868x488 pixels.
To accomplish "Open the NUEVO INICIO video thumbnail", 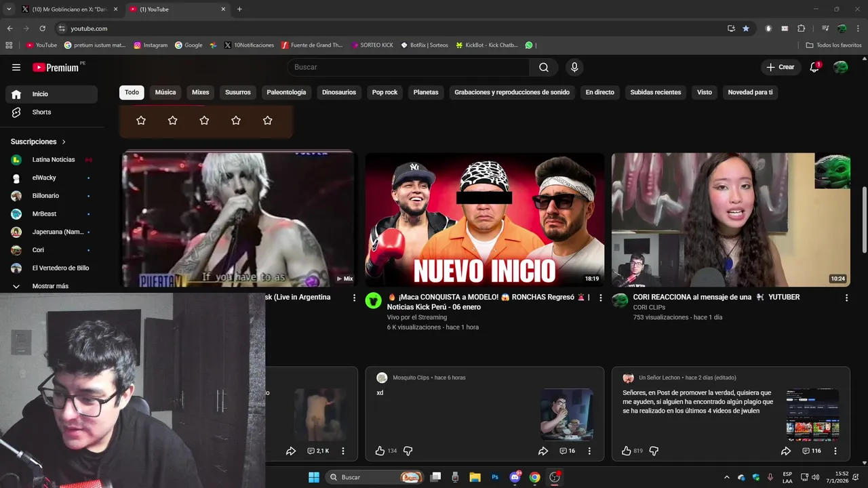I will 484,220.
